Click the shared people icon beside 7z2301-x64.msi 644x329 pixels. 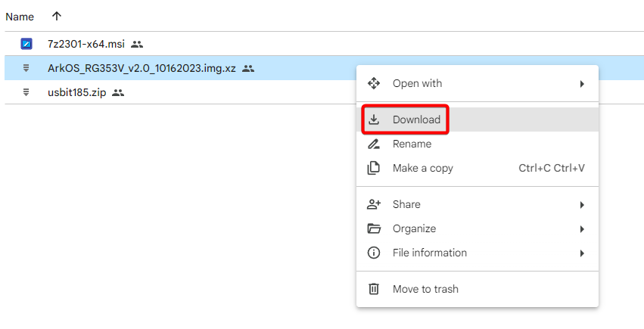[136, 44]
